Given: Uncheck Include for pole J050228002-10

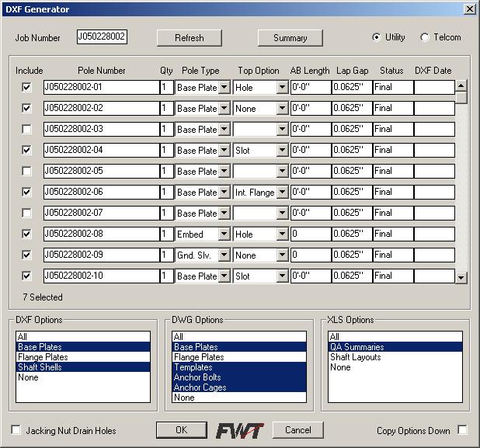Looking at the screenshot, I should [26, 276].
